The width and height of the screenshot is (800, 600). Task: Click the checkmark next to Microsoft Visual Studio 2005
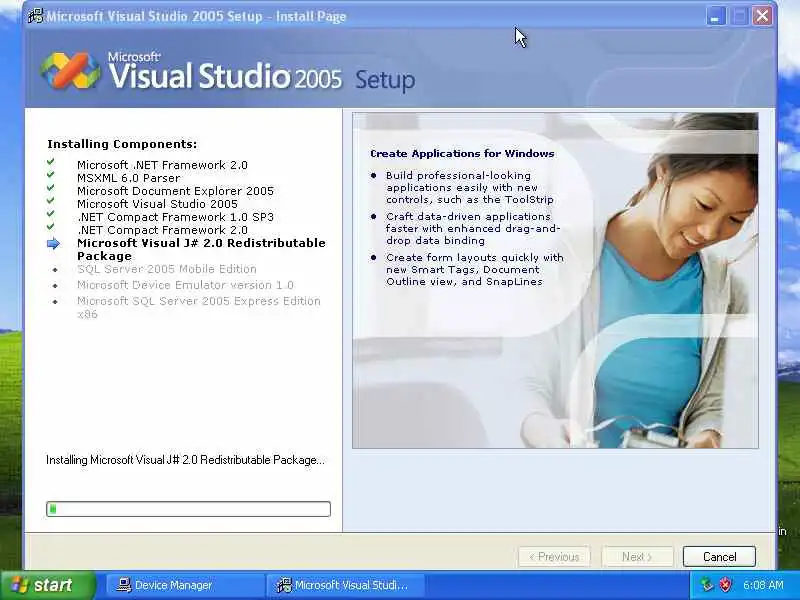tap(51, 201)
